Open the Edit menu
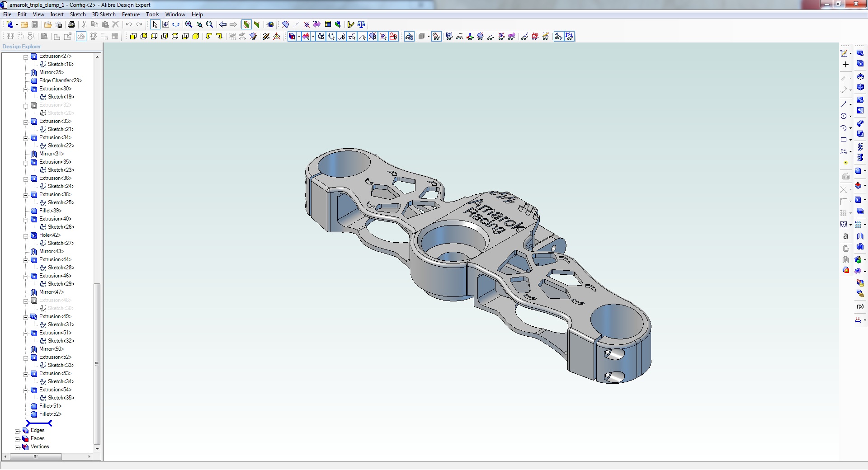The height and width of the screenshot is (470, 868). (x=22, y=14)
